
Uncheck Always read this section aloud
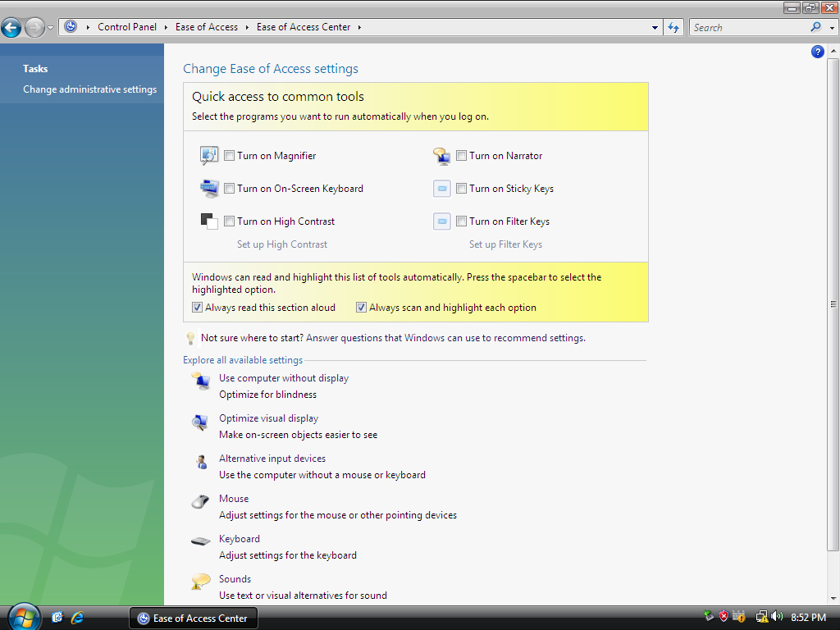[198, 308]
